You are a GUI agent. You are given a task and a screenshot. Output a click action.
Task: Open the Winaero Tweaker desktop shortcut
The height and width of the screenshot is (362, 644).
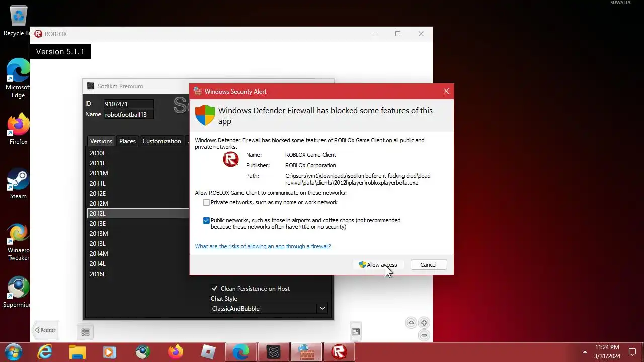pyautogui.click(x=18, y=242)
